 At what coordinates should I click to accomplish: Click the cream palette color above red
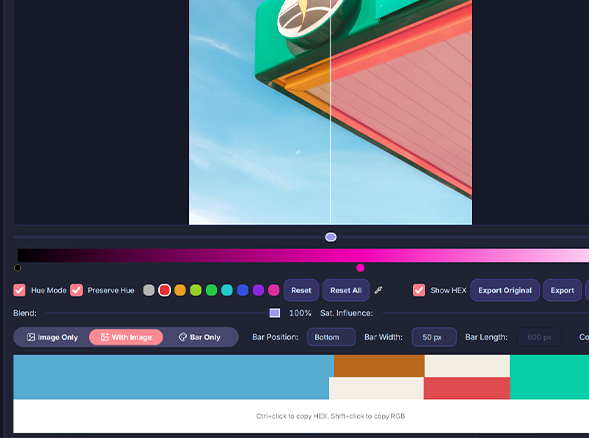coord(467,366)
